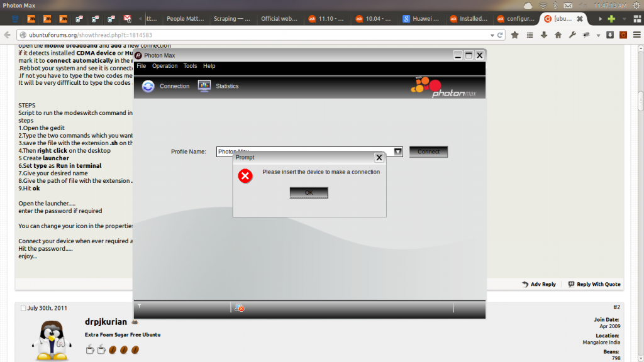Add a new tab with green plus
This screenshot has width=644, height=362.
point(611,19)
